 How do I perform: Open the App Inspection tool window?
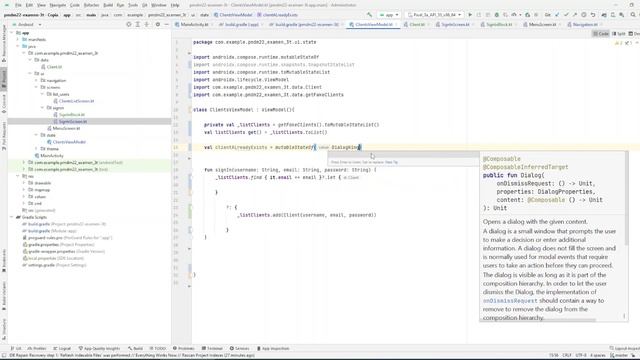(273, 348)
